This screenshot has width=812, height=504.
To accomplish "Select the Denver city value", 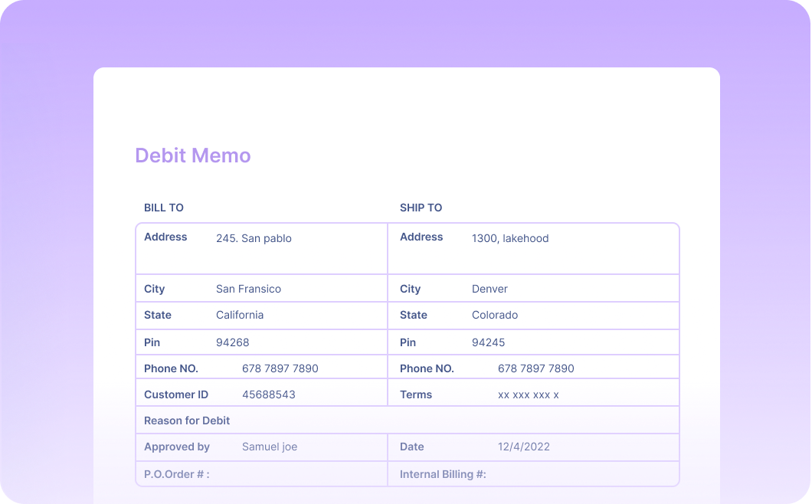I will tap(489, 289).
